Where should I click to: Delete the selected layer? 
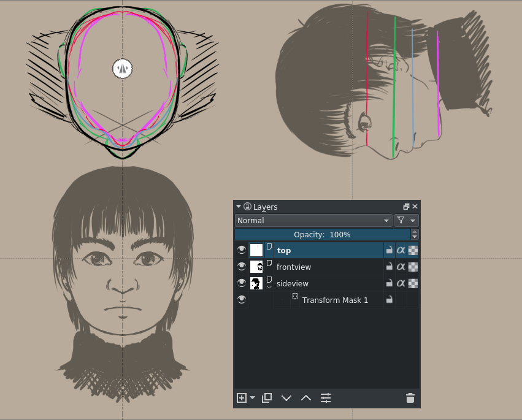[x=410, y=398]
